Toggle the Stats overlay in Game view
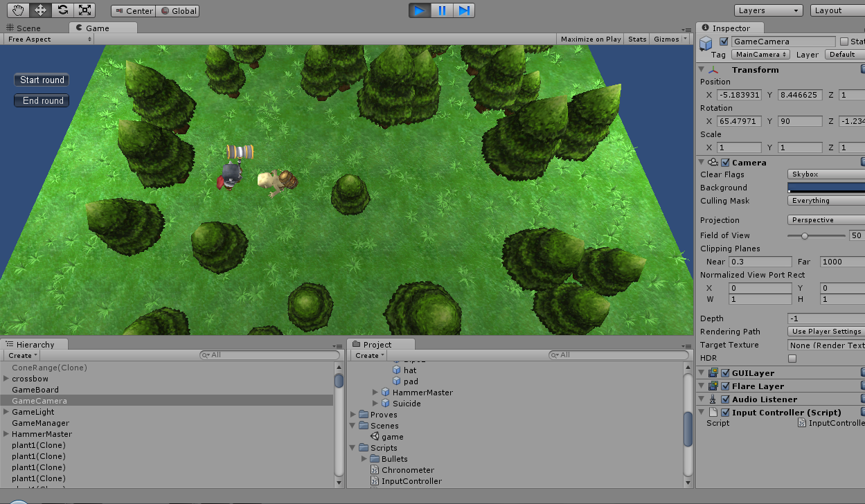This screenshot has width=865, height=504. [637, 39]
